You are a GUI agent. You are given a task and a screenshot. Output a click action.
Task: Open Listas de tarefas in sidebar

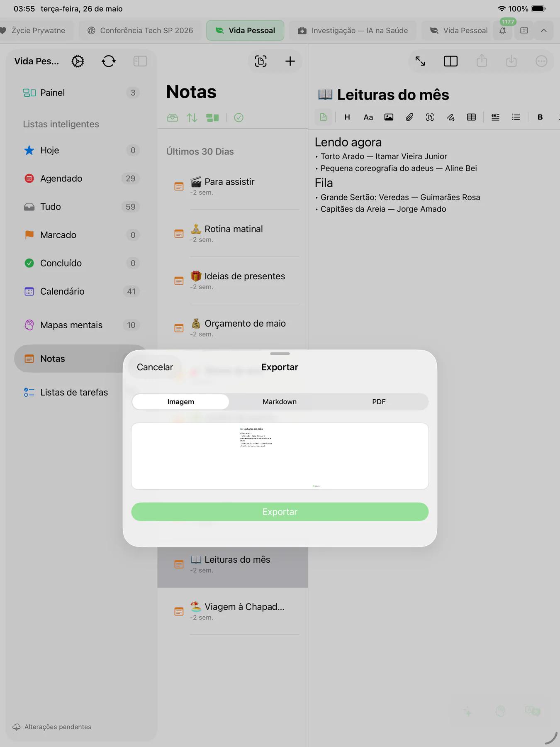[x=68, y=392]
